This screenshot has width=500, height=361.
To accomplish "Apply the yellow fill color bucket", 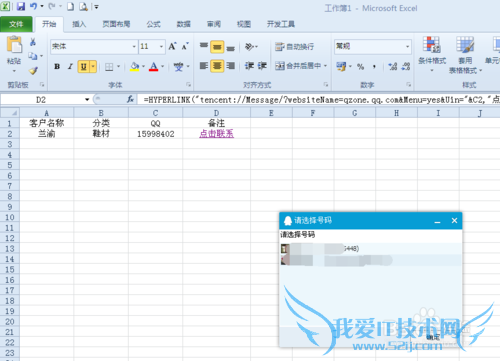I will tap(135, 67).
